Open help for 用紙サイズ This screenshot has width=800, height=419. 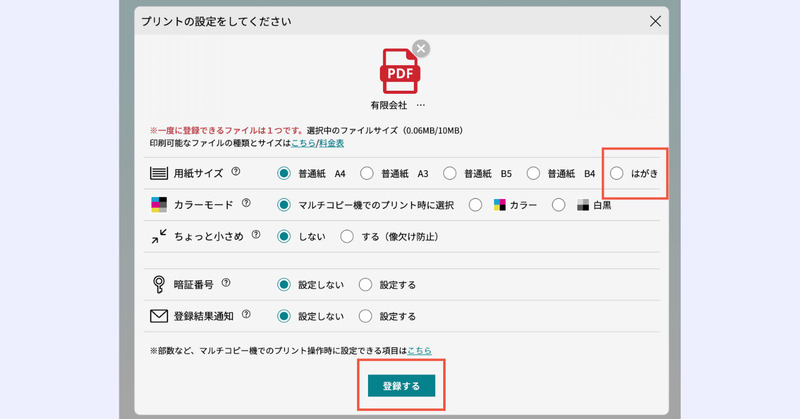[x=235, y=171]
